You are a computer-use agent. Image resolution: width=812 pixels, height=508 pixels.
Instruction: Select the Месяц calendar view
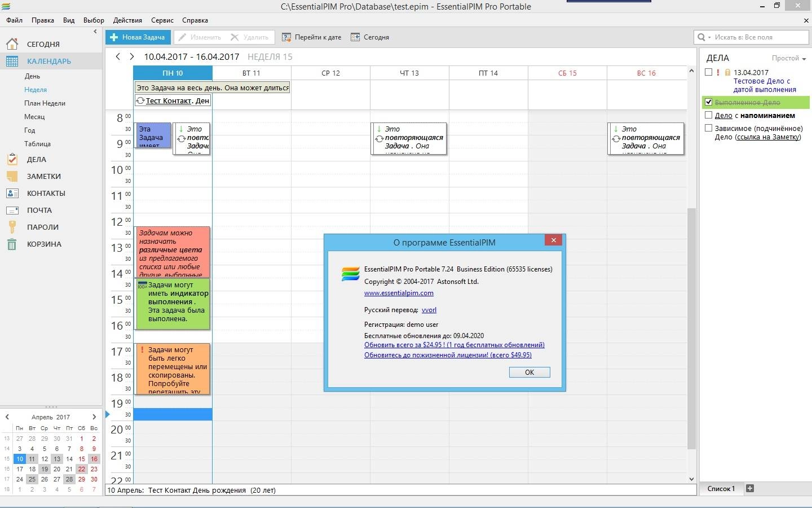(34, 117)
